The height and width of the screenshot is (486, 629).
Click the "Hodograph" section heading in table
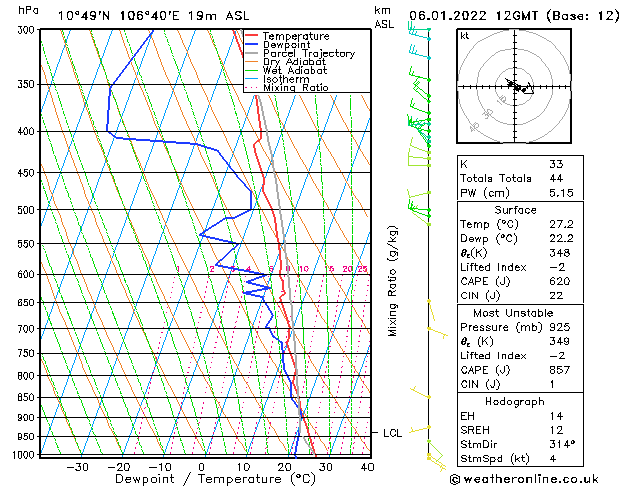[515, 402]
